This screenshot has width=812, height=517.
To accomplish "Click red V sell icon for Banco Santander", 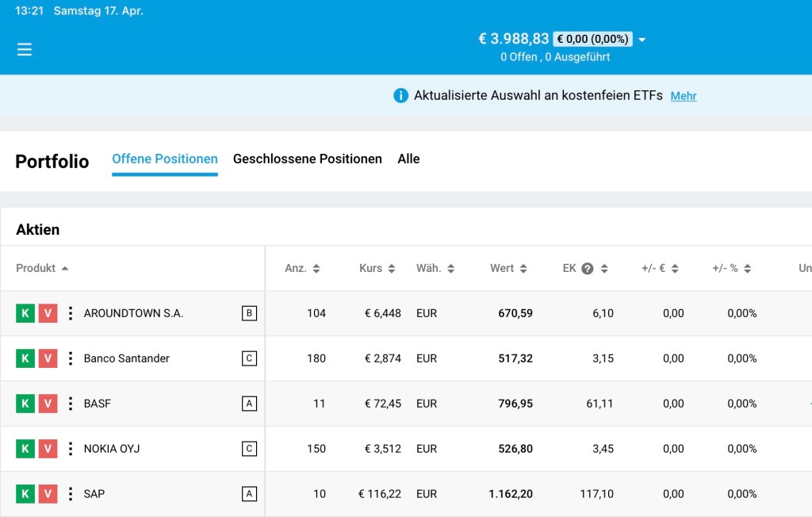I will click(48, 358).
